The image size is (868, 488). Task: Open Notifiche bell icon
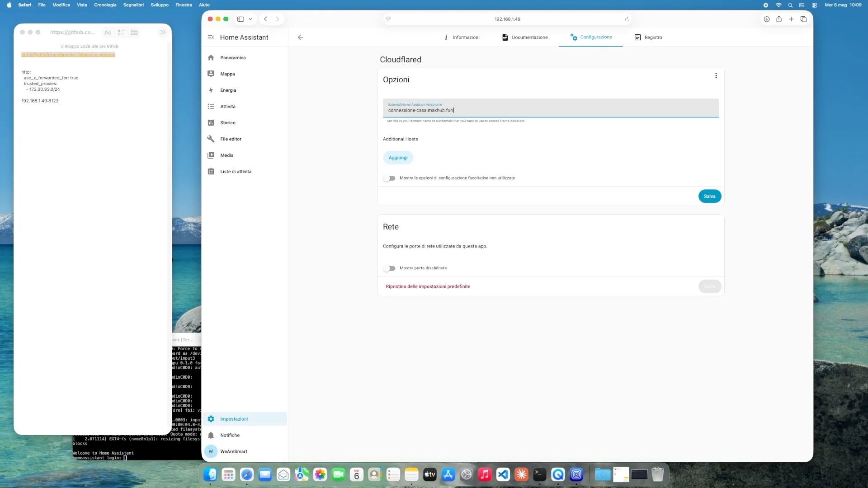(211, 435)
